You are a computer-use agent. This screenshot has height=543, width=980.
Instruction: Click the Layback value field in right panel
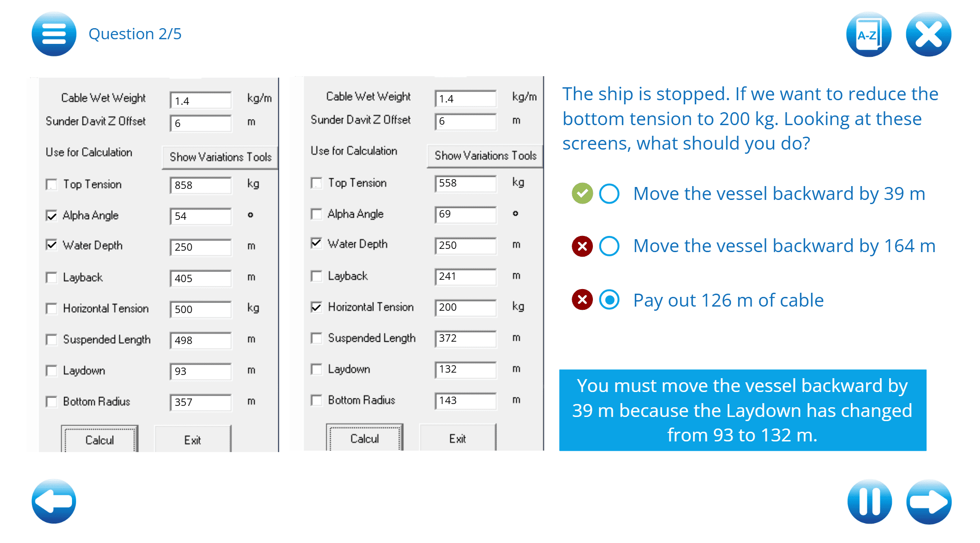click(465, 277)
